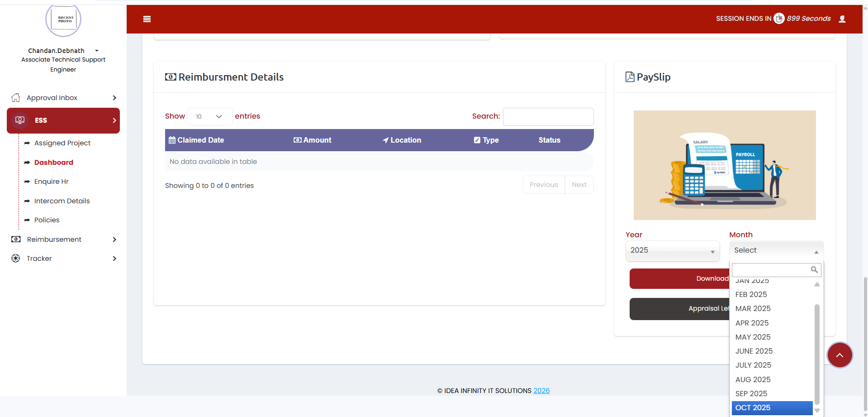Open Assigned Project in sidebar
This screenshot has width=868, height=417.
pyautogui.click(x=62, y=143)
